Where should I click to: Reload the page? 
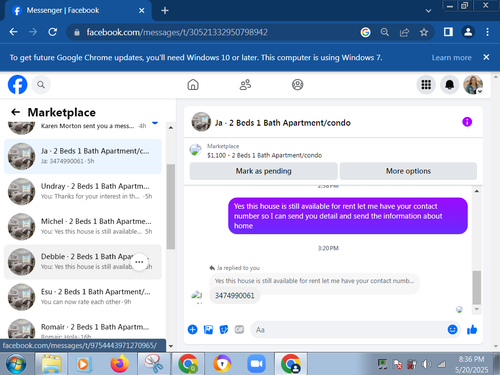pyautogui.click(x=52, y=32)
